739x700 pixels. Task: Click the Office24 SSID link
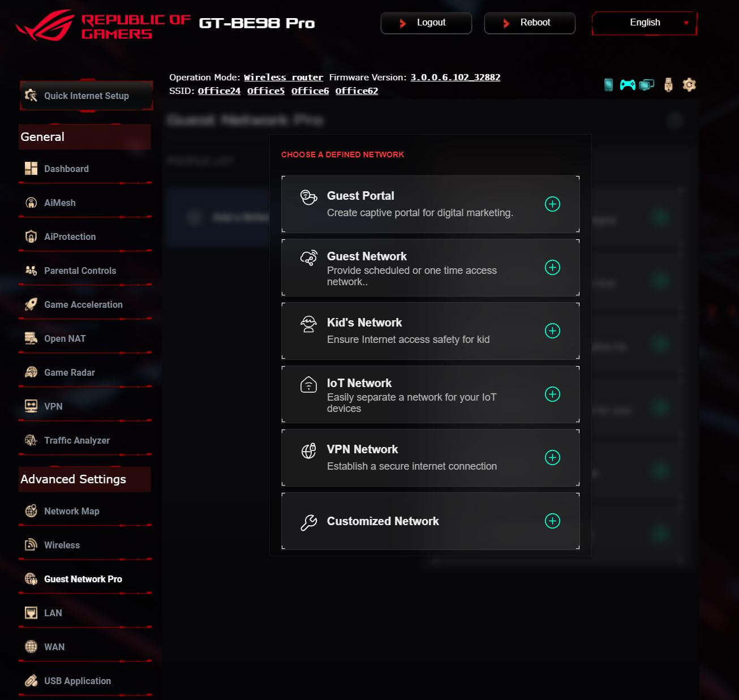pyautogui.click(x=219, y=91)
